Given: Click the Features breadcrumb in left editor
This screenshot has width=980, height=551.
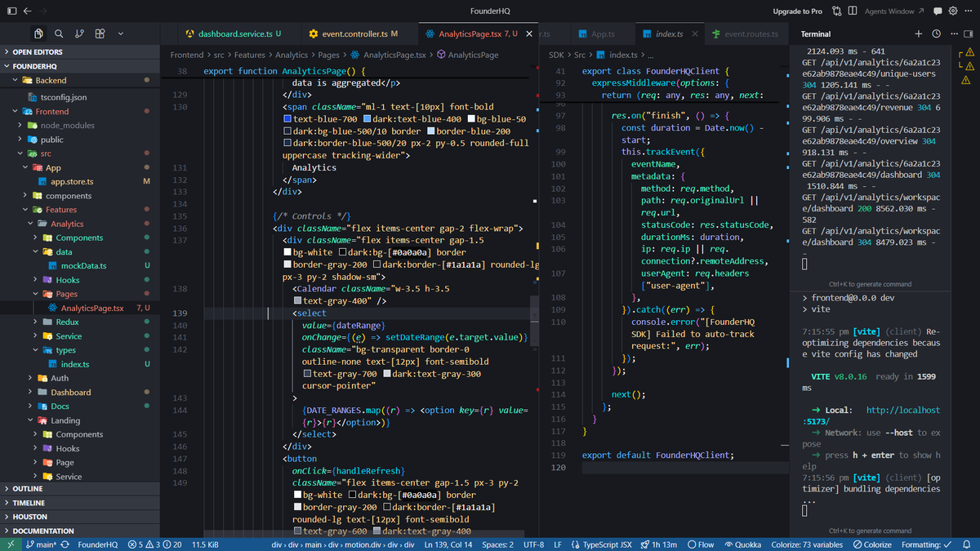Looking at the screenshot, I should 250,55.
